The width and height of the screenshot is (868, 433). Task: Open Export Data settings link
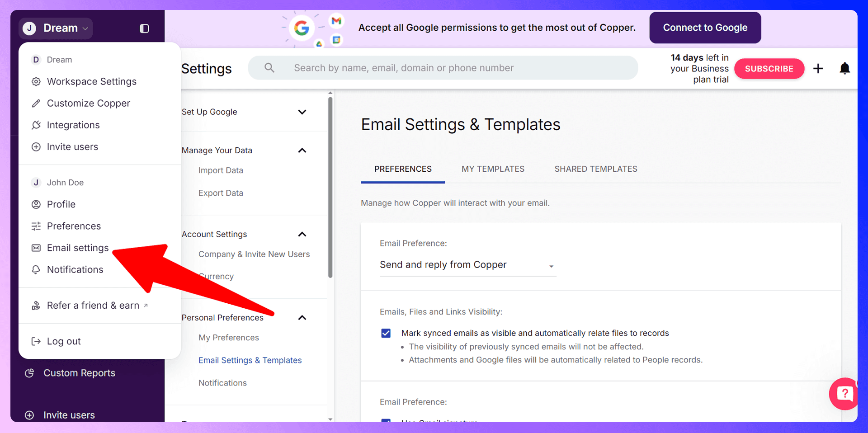point(221,193)
